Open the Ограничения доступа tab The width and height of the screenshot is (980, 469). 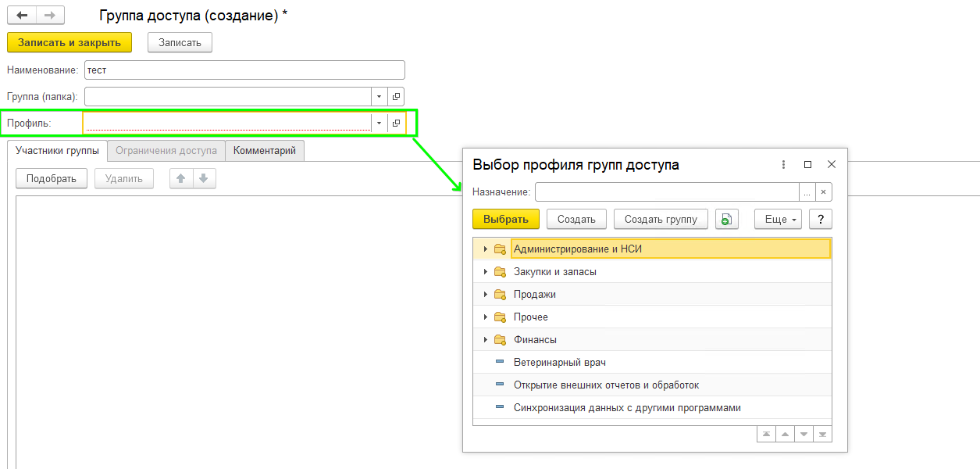[166, 151]
